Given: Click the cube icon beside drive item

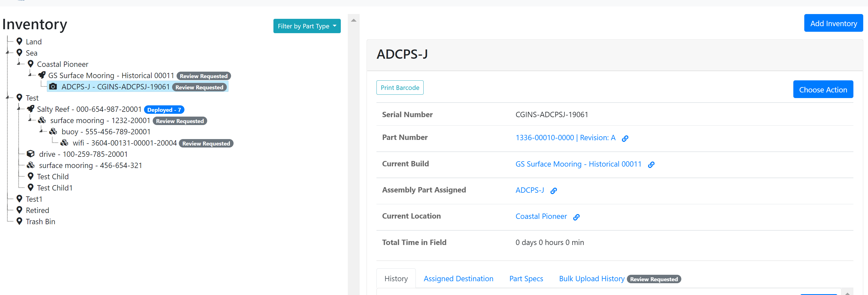Looking at the screenshot, I should 30,153.
